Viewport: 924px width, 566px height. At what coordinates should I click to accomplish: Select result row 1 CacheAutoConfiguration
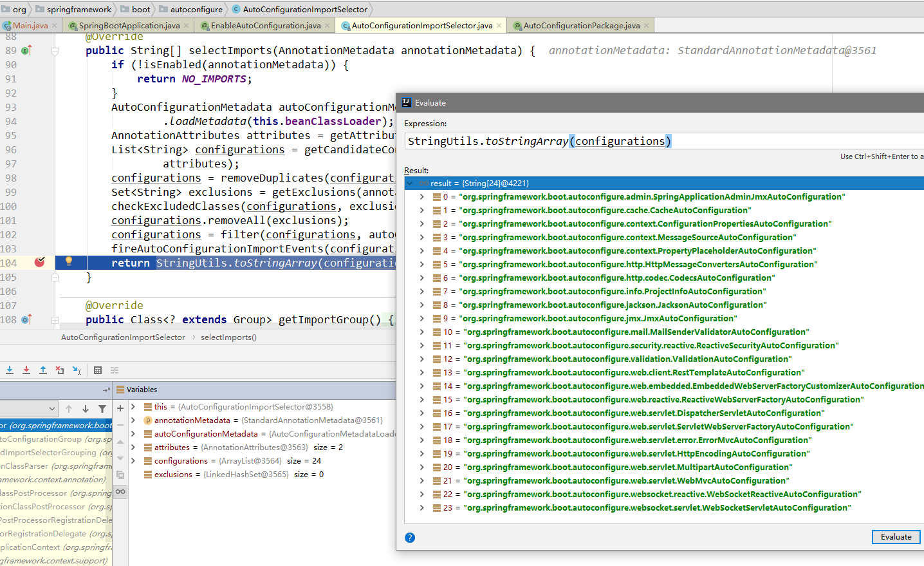click(x=664, y=210)
